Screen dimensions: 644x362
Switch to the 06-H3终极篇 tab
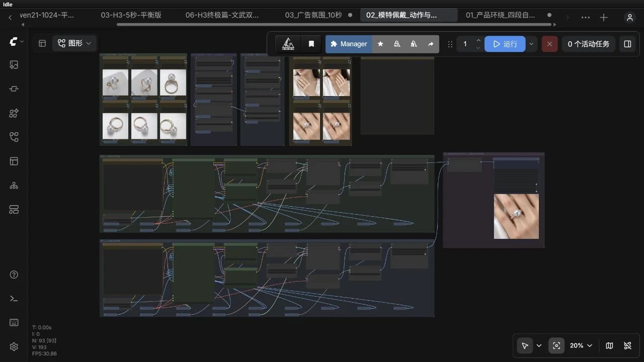coord(222,15)
